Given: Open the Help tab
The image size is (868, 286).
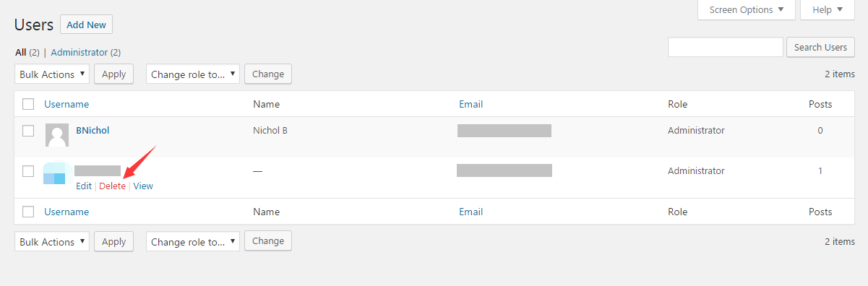Looking at the screenshot, I should pos(828,9).
